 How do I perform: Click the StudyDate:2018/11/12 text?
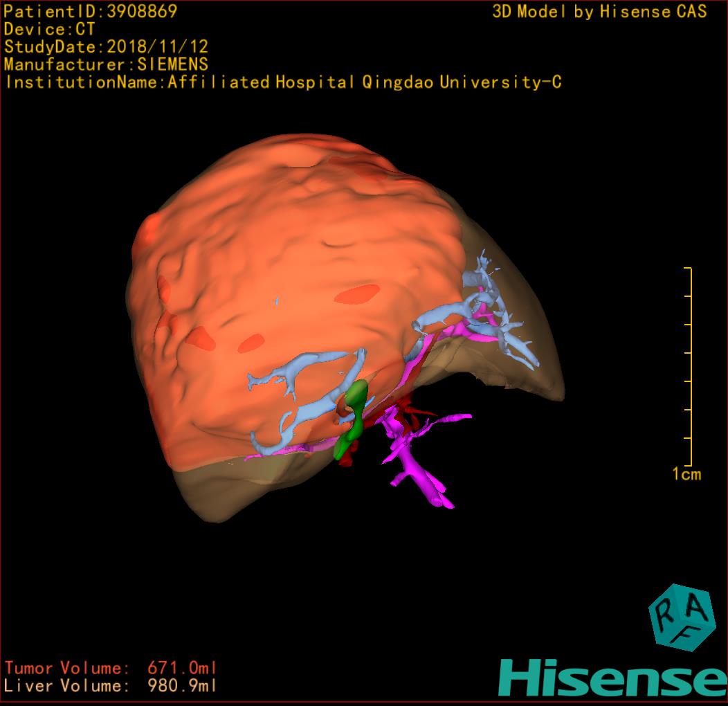[x=106, y=47]
